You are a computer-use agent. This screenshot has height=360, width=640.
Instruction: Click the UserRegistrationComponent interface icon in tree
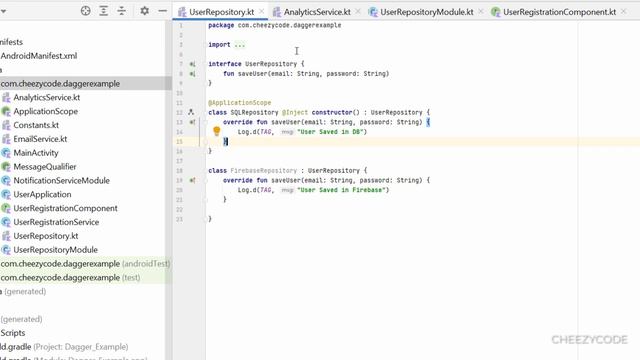click(x=6, y=209)
